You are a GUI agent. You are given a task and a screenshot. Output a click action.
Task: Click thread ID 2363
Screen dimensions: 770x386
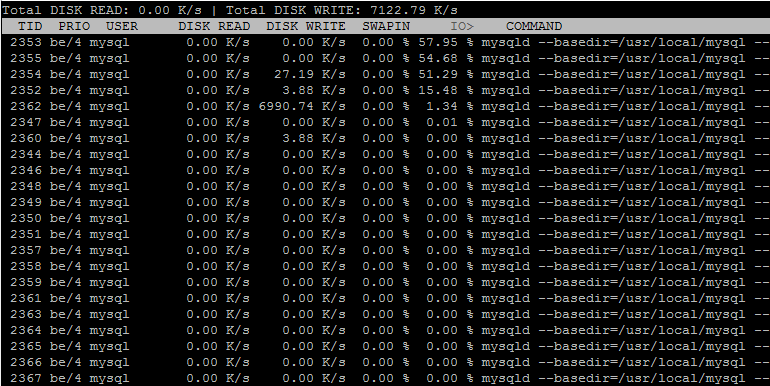(26, 314)
